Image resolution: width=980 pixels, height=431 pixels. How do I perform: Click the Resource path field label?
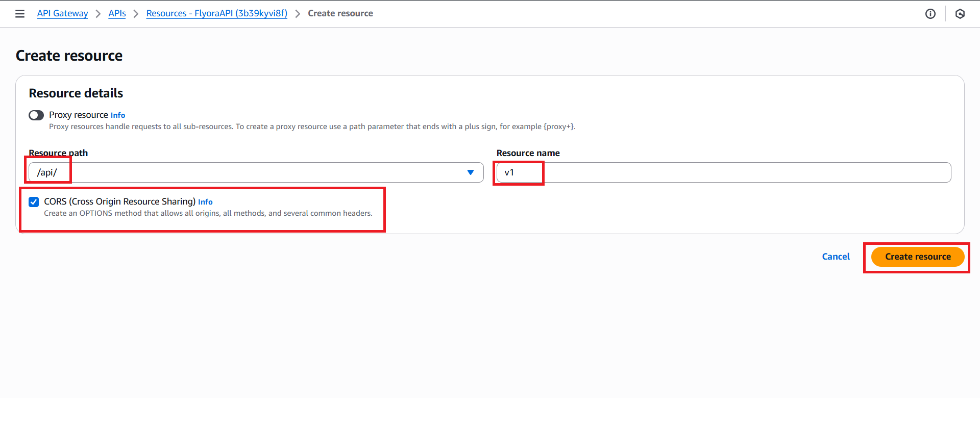[58, 153]
